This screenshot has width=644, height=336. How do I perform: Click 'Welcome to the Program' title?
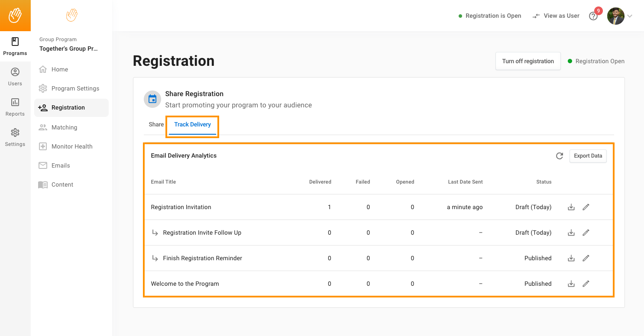tap(185, 284)
